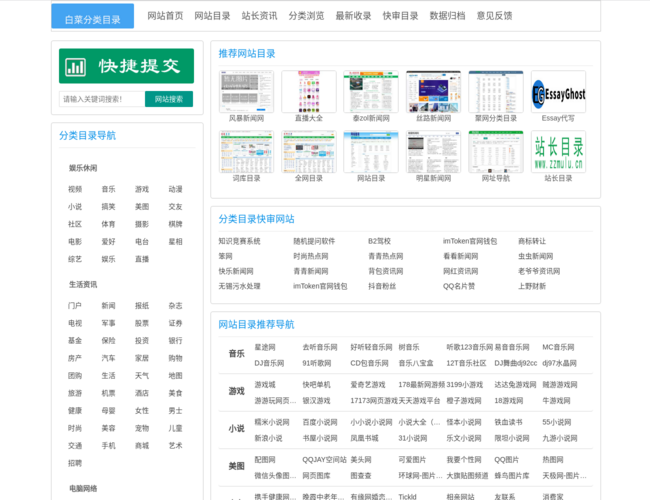Click the 白菜分类目录 logo button
This screenshot has height=500, width=650.
(x=92, y=16)
